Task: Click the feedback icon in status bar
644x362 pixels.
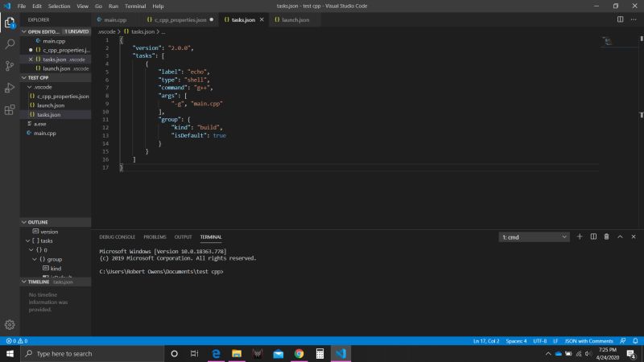Action: 623,341
